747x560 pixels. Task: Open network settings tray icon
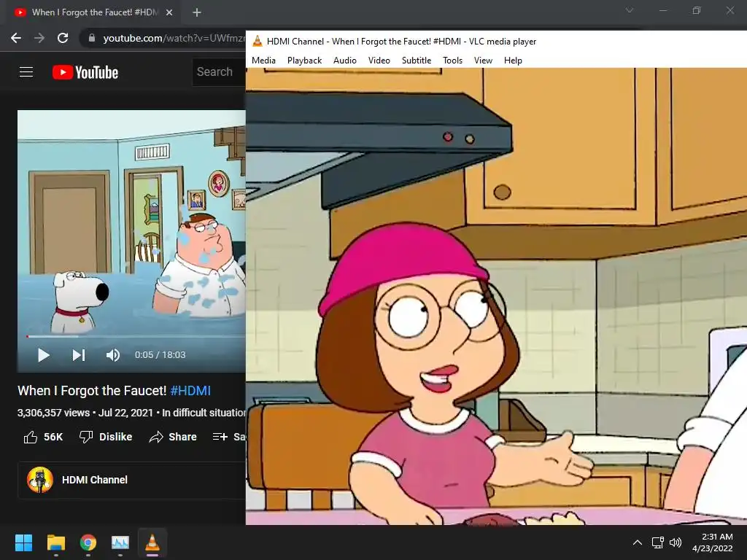(x=658, y=542)
